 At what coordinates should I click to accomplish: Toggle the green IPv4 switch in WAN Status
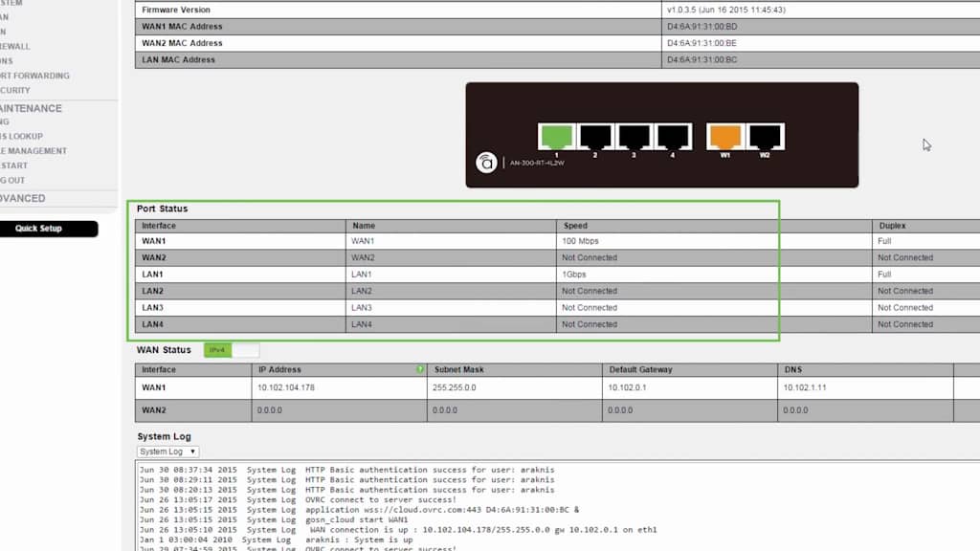[217, 350]
